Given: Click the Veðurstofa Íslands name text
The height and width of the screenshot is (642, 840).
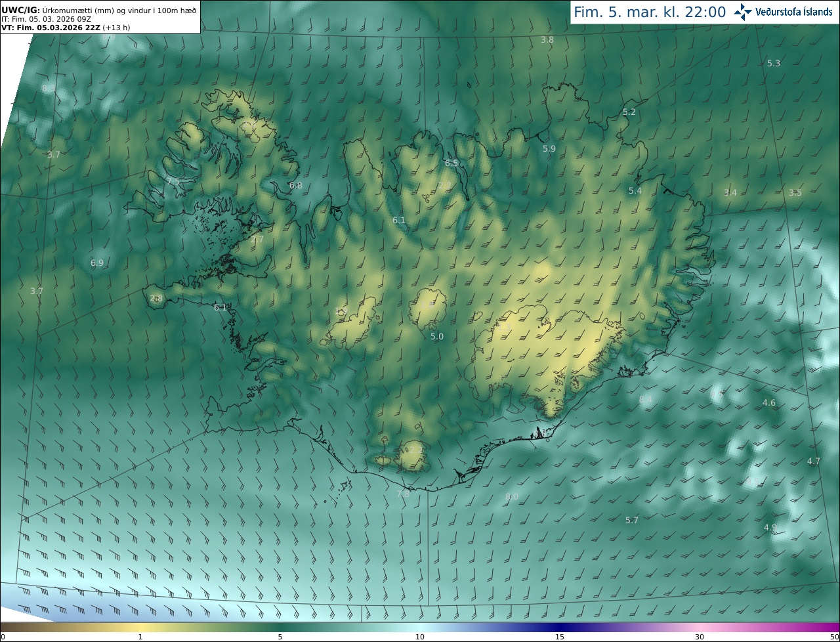Looking at the screenshot, I should point(793,12).
